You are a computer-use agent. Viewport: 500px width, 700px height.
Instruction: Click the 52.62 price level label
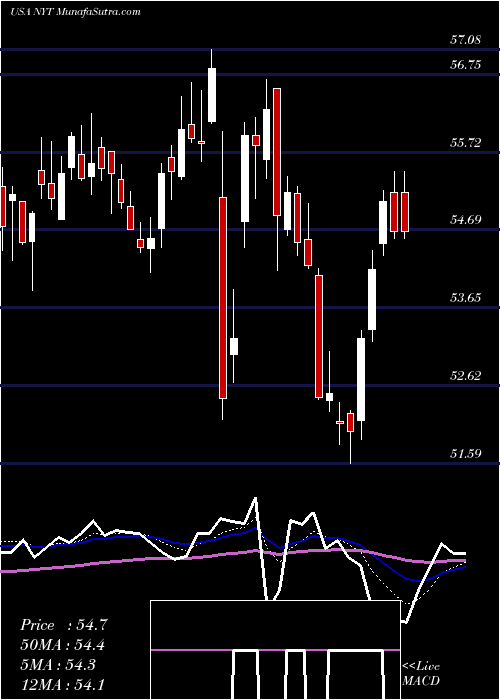(x=465, y=376)
